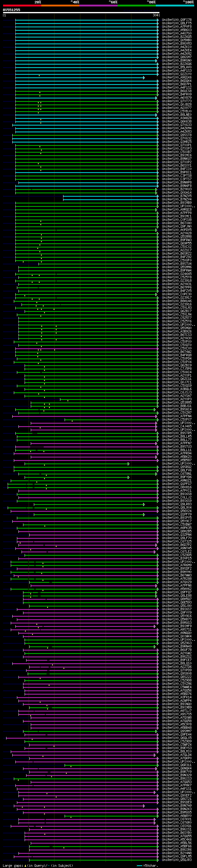Select hit UniRef100_B9S6C4

(x=177, y=410)
